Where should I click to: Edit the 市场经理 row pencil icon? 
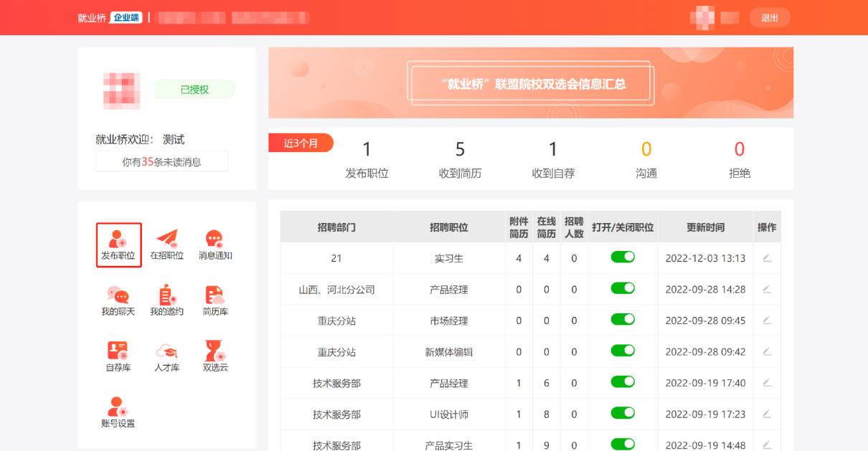pos(767,321)
